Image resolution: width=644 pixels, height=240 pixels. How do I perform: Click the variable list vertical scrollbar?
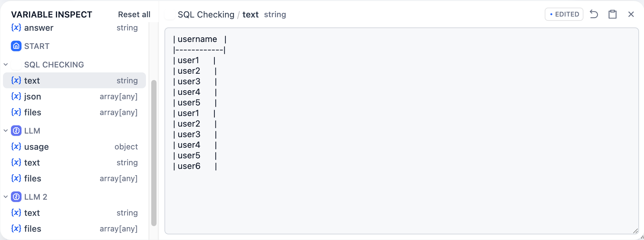pos(154,152)
